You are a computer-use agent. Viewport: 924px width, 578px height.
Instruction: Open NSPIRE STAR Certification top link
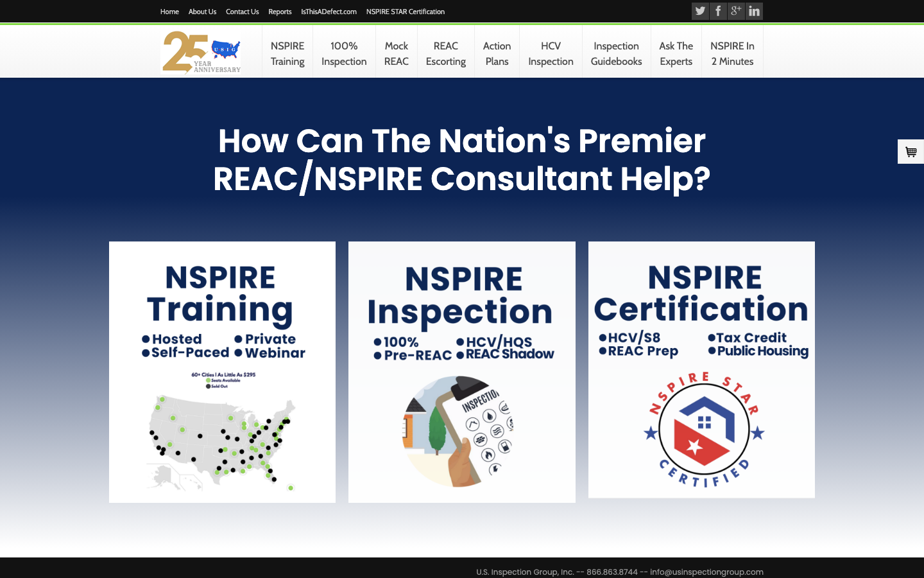(x=406, y=12)
